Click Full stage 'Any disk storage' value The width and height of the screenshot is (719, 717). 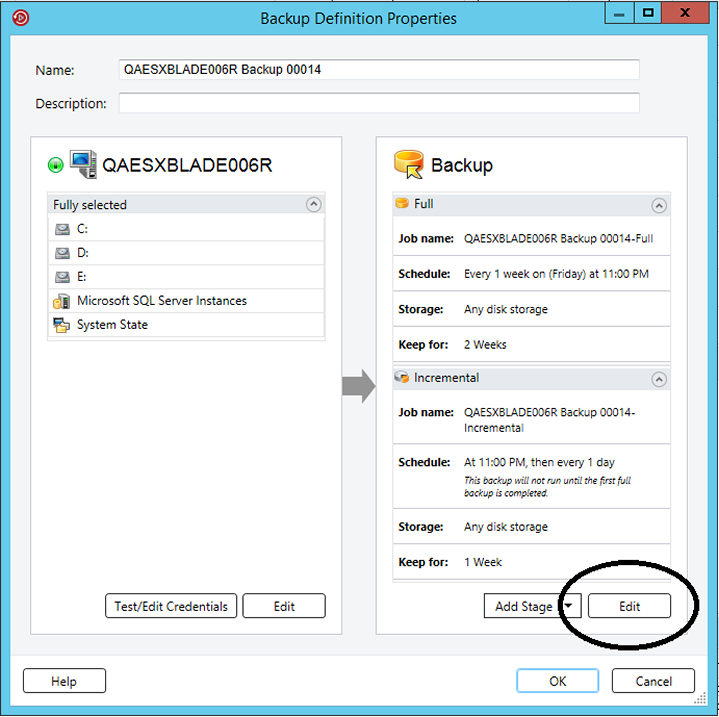pyautogui.click(x=506, y=309)
